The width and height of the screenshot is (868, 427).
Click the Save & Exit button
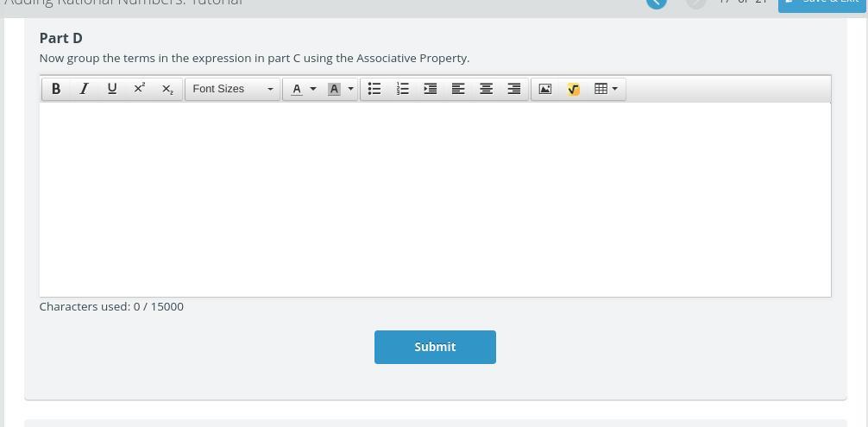[x=821, y=4]
